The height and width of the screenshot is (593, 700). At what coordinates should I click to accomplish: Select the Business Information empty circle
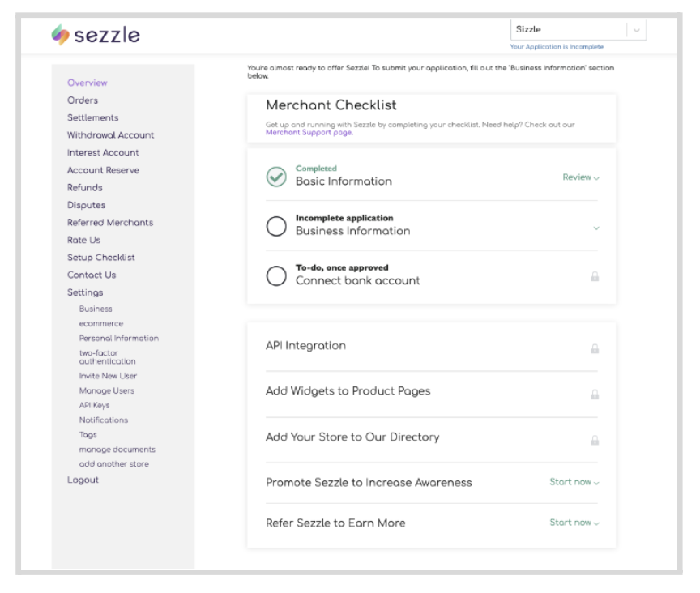click(x=276, y=227)
